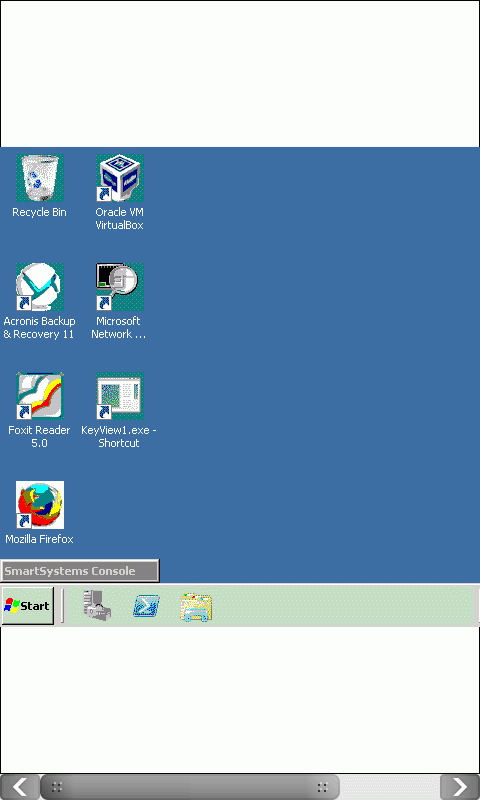Click the right grip dots on scrollbar thumb
This screenshot has width=480, height=800.
pyautogui.click(x=322, y=787)
